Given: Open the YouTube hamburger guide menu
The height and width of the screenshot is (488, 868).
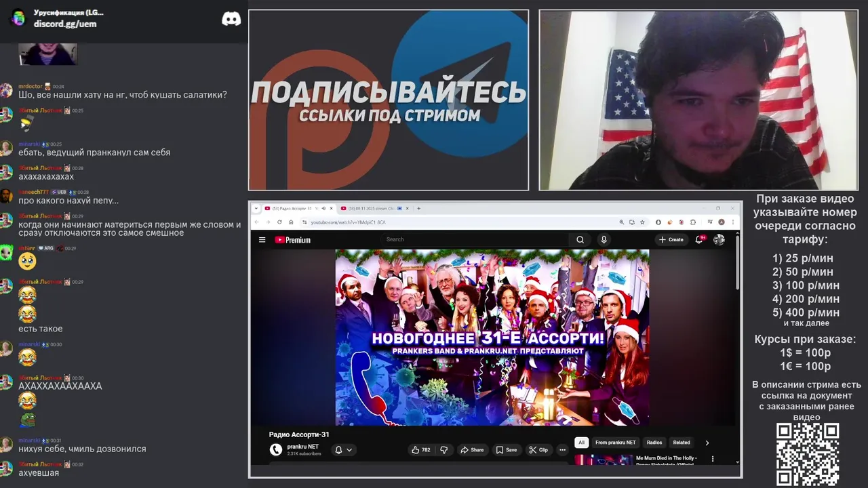Looking at the screenshot, I should coord(262,239).
